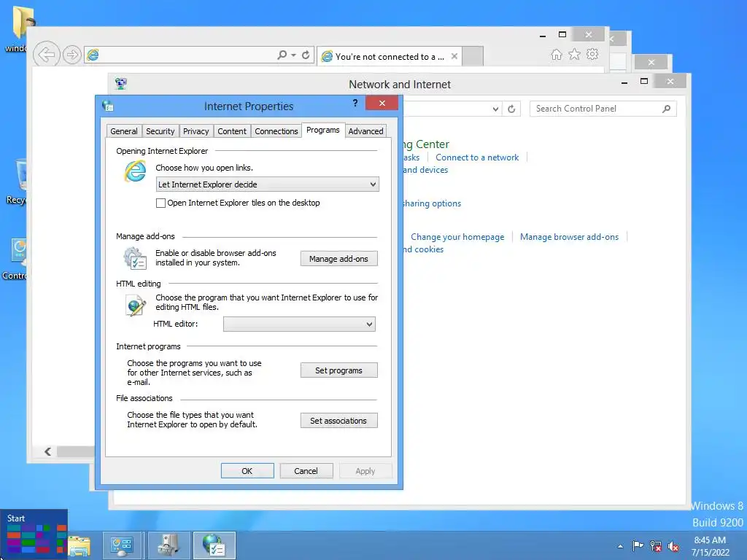The height and width of the screenshot is (560, 747).
Task: Switch to the General tab
Action: coord(124,131)
